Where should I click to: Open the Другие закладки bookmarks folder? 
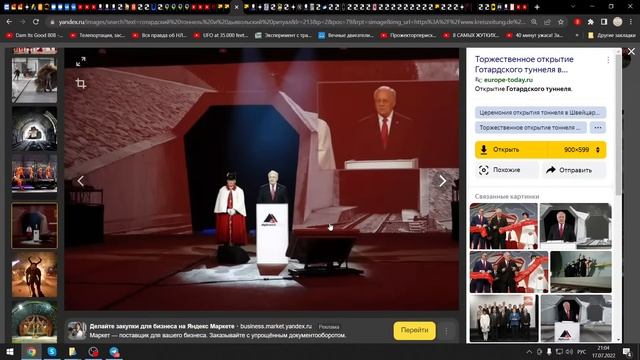[x=611, y=36]
